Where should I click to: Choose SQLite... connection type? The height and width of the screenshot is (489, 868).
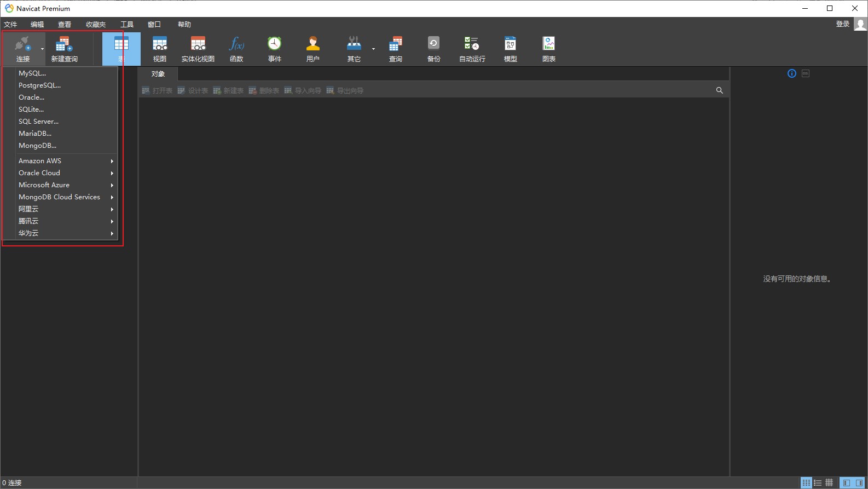tap(60, 110)
